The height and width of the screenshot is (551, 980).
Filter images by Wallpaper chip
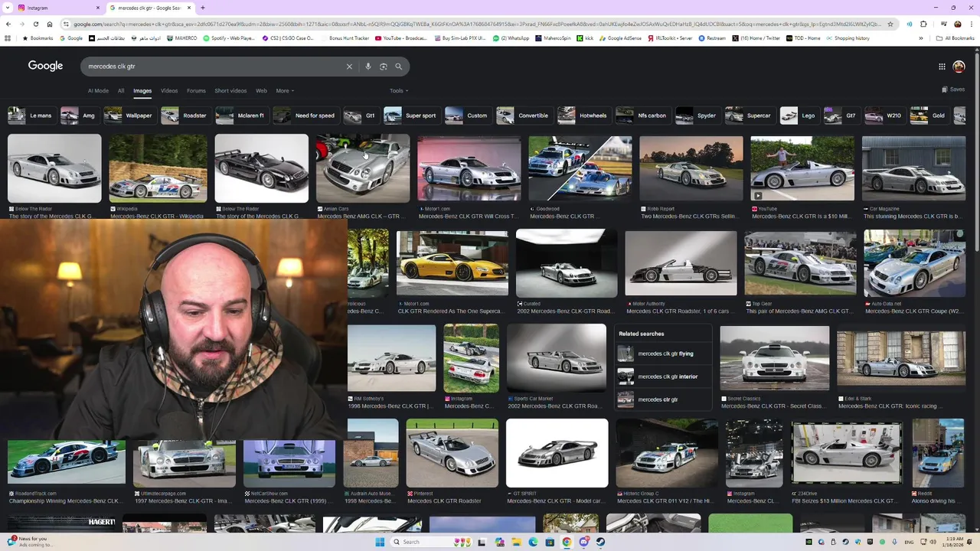129,116
